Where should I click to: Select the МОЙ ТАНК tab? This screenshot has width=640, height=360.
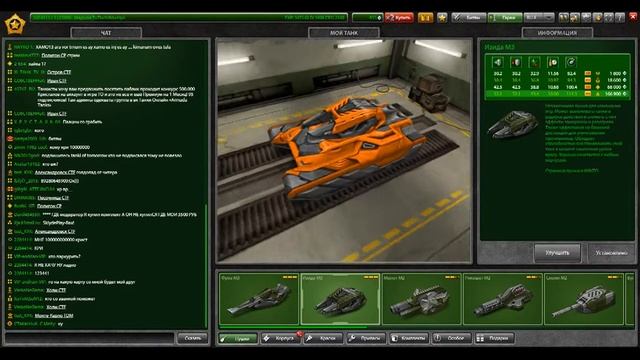[x=344, y=33]
